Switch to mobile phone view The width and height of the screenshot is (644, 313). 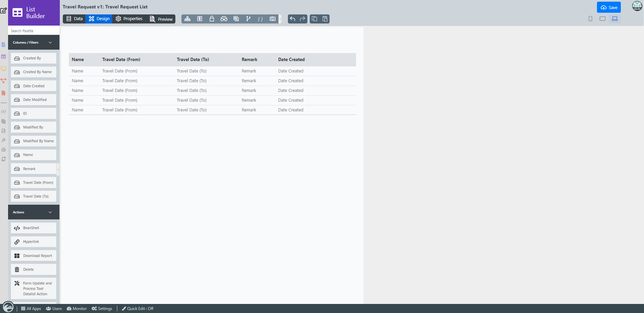(x=590, y=19)
